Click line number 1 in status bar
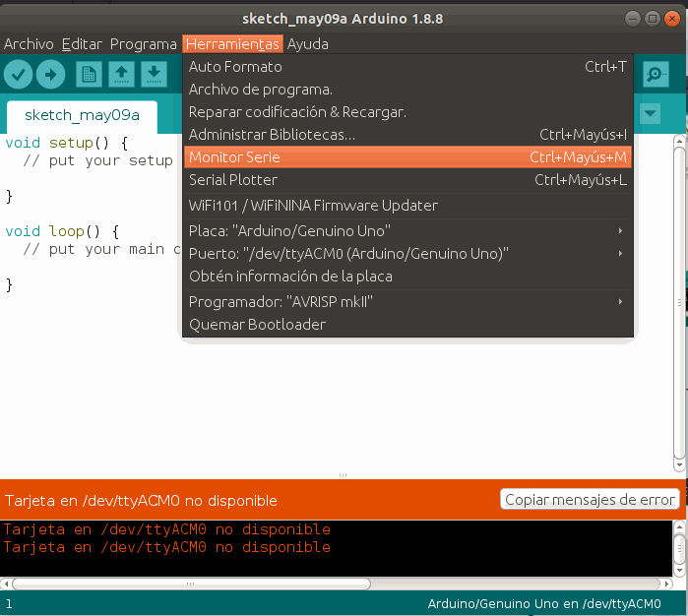Image resolution: width=688 pixels, height=616 pixels. [9, 604]
